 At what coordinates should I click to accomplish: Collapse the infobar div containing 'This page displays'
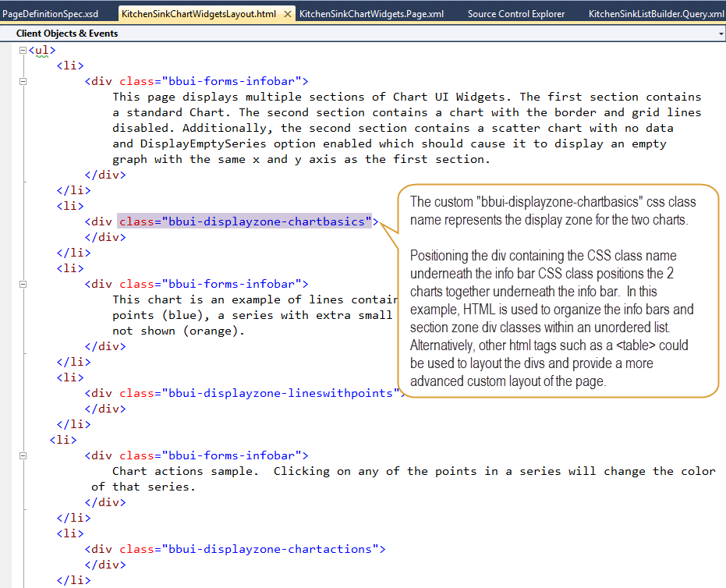[x=23, y=81]
